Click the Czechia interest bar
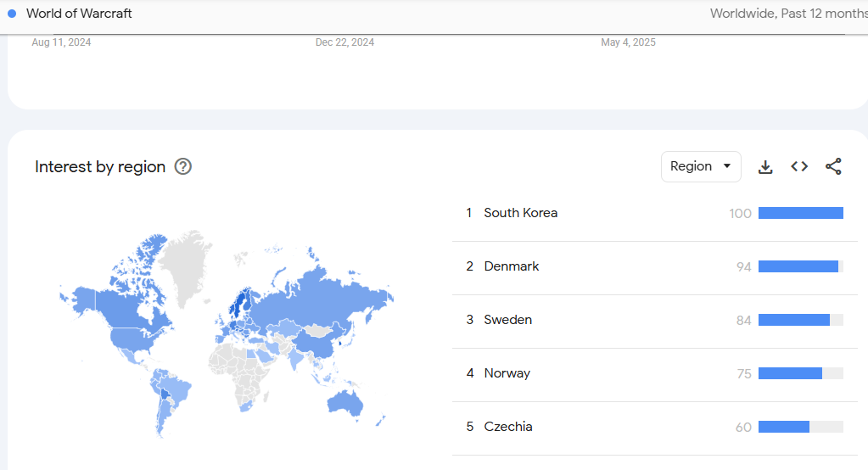 [800, 427]
